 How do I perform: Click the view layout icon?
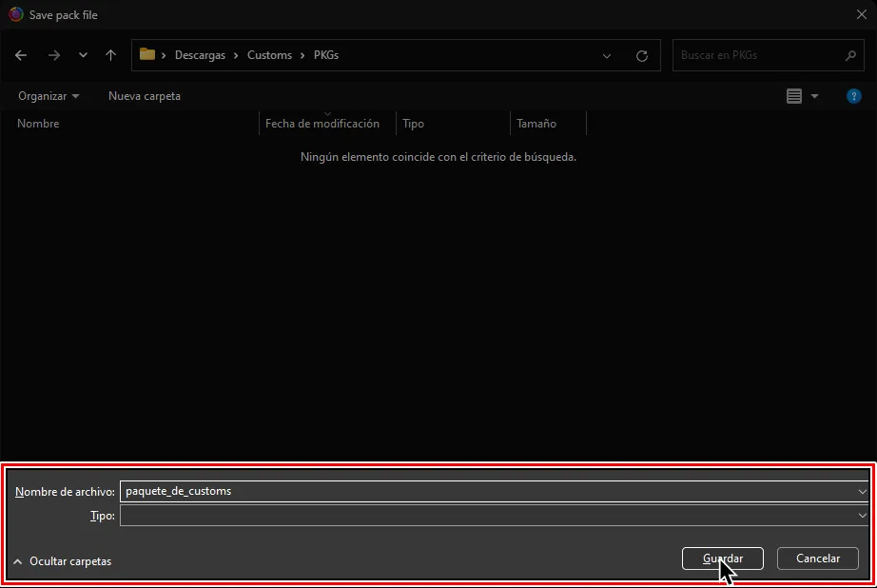[x=794, y=96]
